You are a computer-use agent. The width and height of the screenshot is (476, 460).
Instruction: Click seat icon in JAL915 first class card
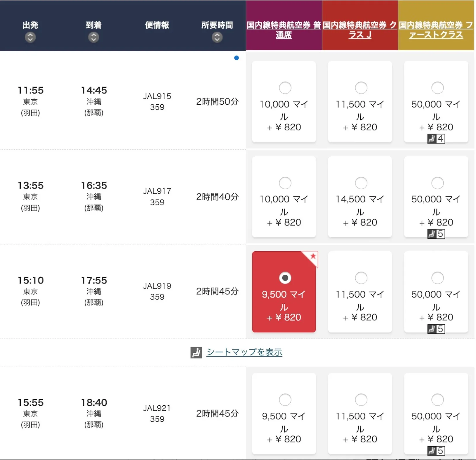(432, 139)
